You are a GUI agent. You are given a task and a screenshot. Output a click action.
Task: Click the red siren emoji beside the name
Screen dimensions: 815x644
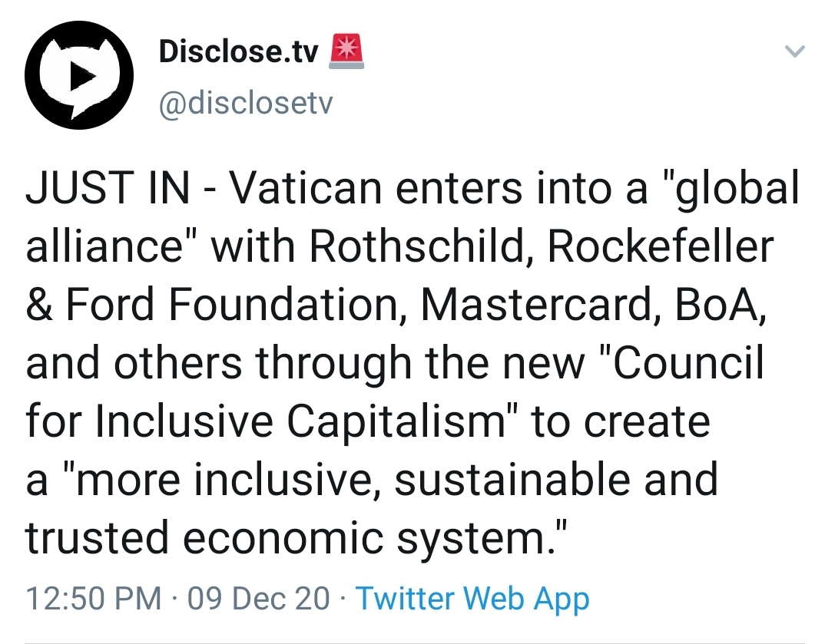point(345,52)
